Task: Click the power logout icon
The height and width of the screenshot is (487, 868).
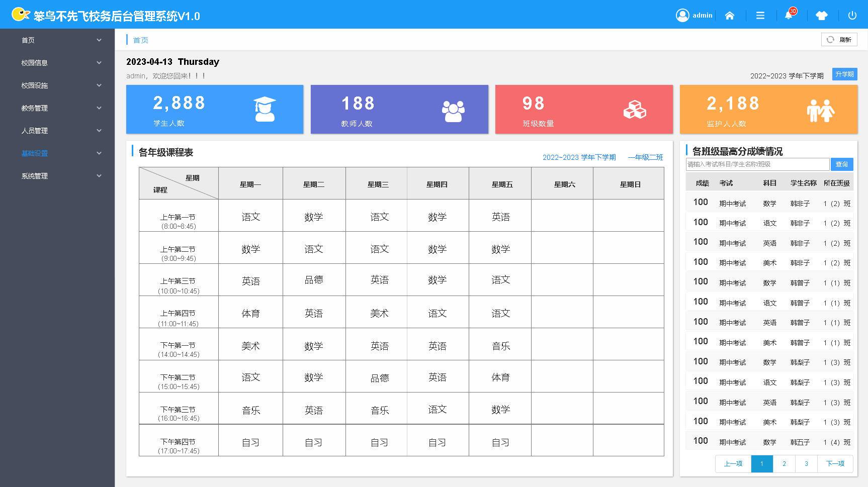Action: click(852, 16)
